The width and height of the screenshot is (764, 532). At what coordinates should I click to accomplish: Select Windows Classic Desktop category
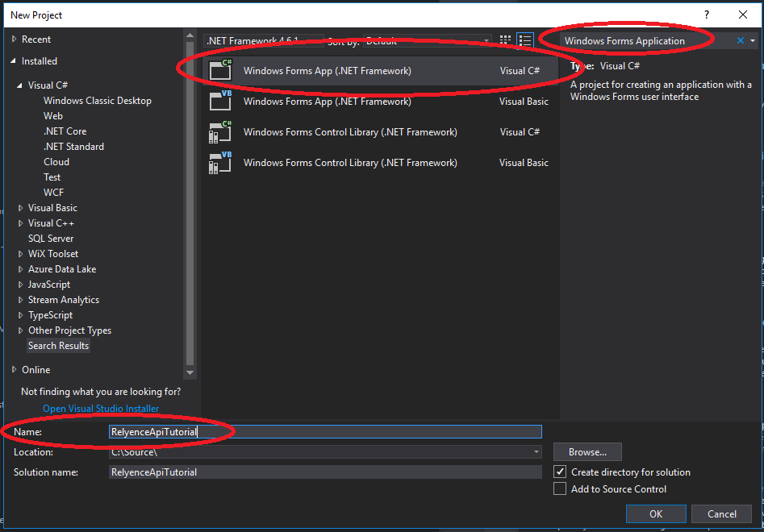point(97,101)
